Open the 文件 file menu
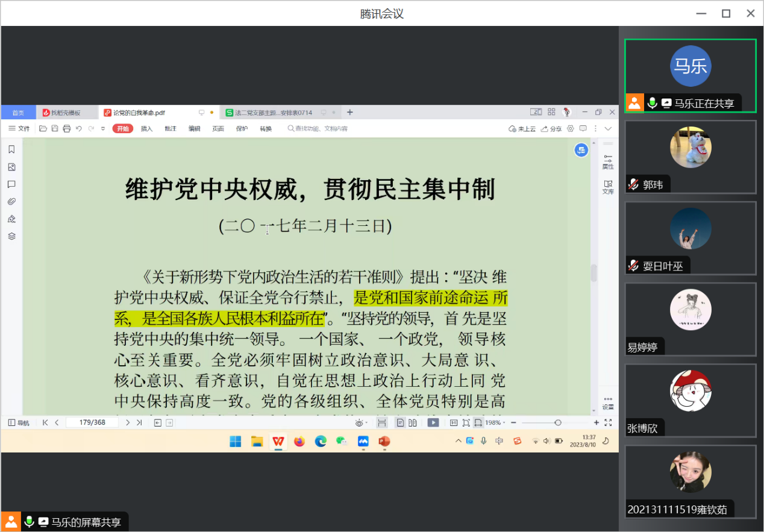This screenshot has width=764, height=532. click(19, 128)
